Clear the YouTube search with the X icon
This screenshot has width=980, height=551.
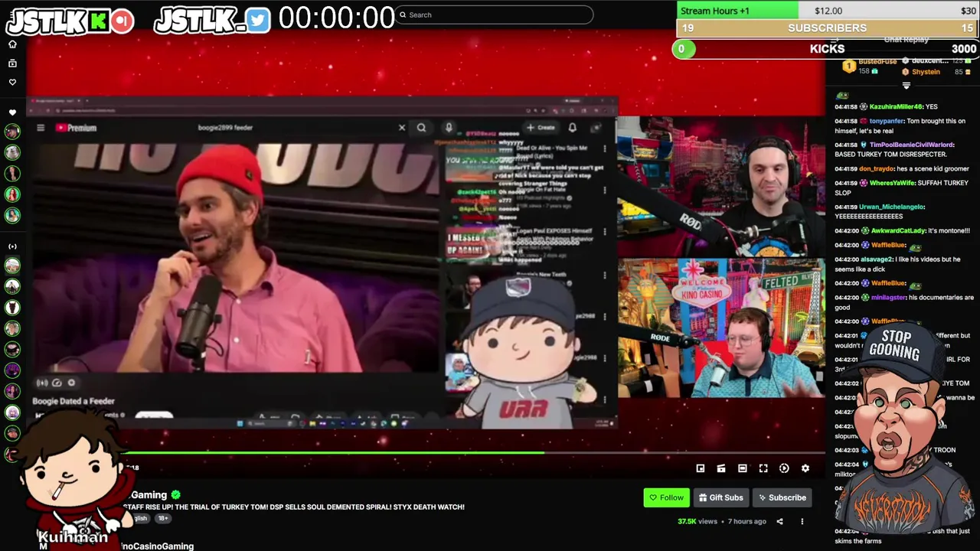(x=402, y=128)
